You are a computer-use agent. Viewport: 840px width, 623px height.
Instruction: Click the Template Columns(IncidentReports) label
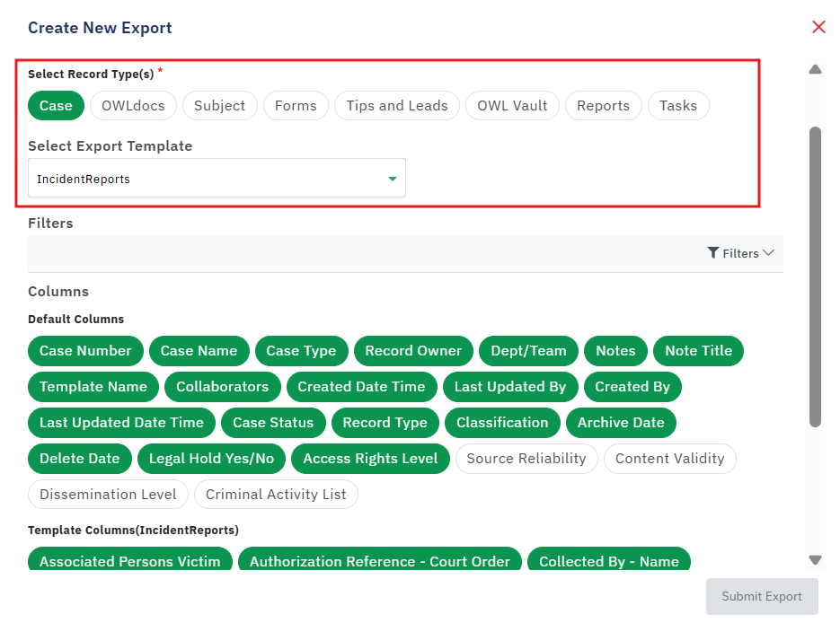pos(133,530)
